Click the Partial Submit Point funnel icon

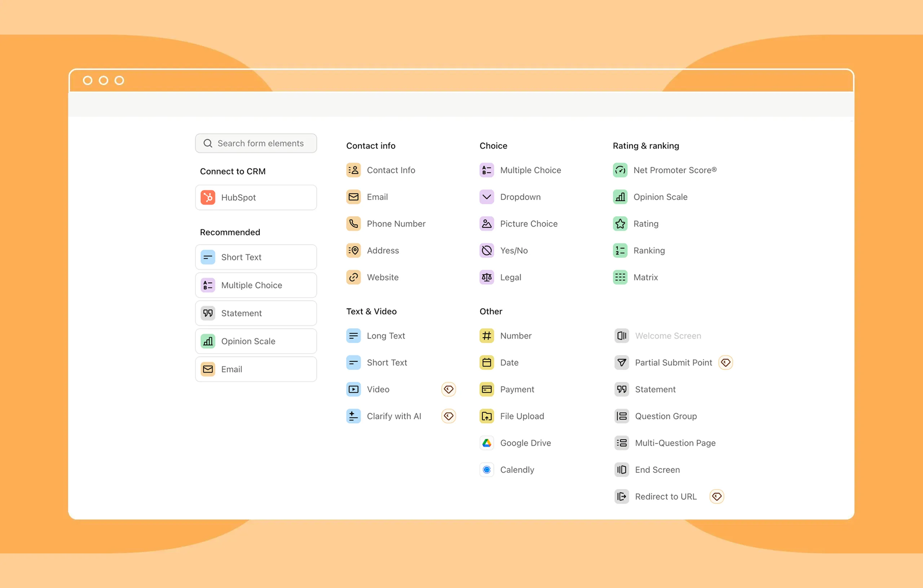(x=621, y=362)
